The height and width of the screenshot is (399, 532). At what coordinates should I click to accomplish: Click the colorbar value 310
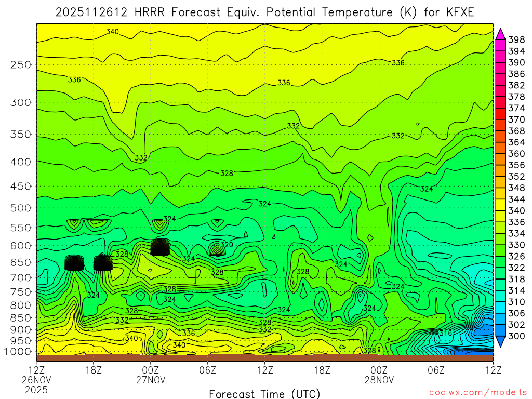tap(516, 302)
